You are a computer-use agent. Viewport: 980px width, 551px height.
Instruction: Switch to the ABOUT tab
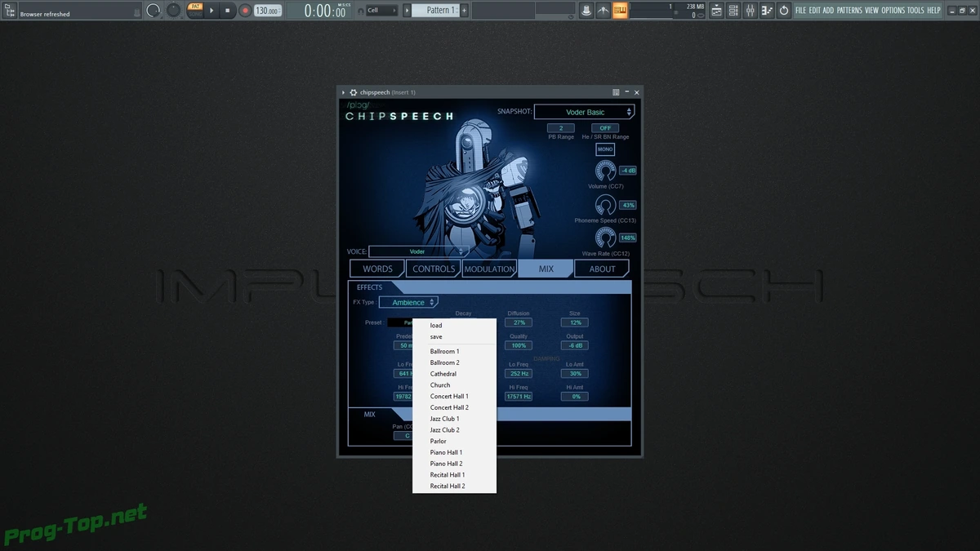tap(602, 269)
